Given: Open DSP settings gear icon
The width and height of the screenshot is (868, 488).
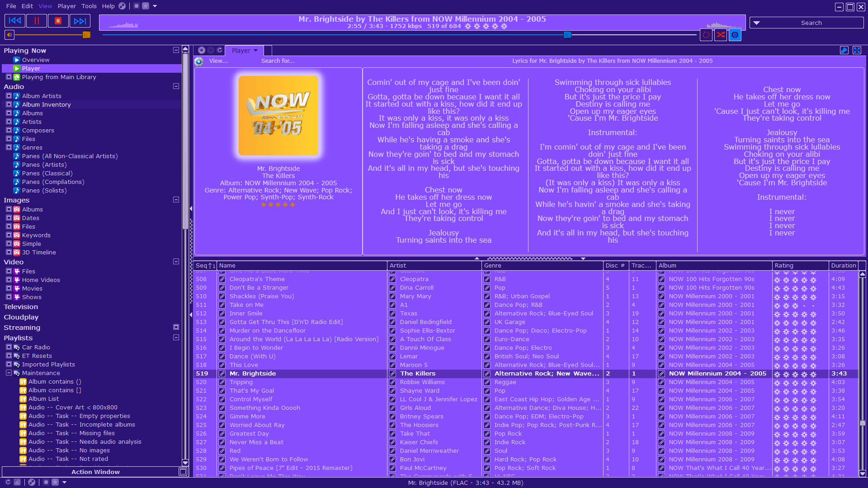Looking at the screenshot, I should coord(735,35).
